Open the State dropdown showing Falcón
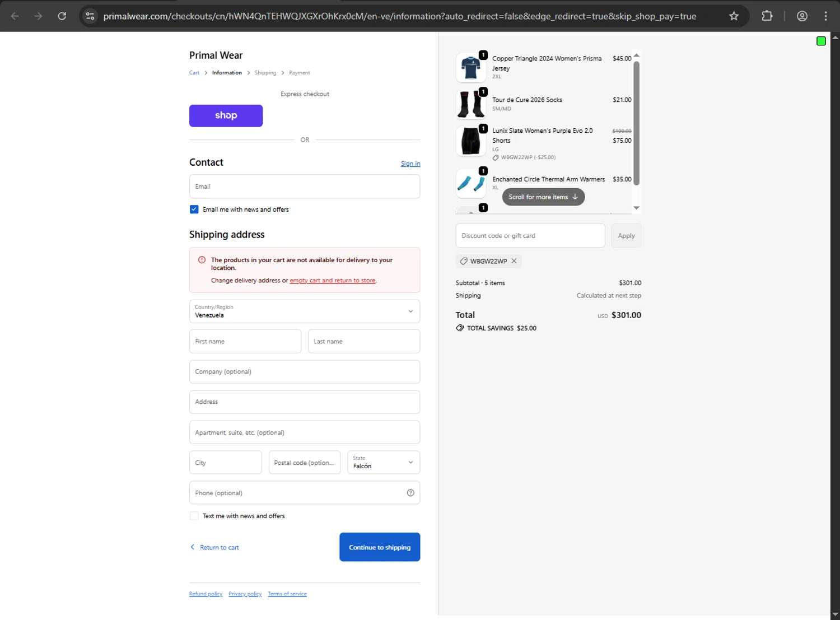 [384, 463]
